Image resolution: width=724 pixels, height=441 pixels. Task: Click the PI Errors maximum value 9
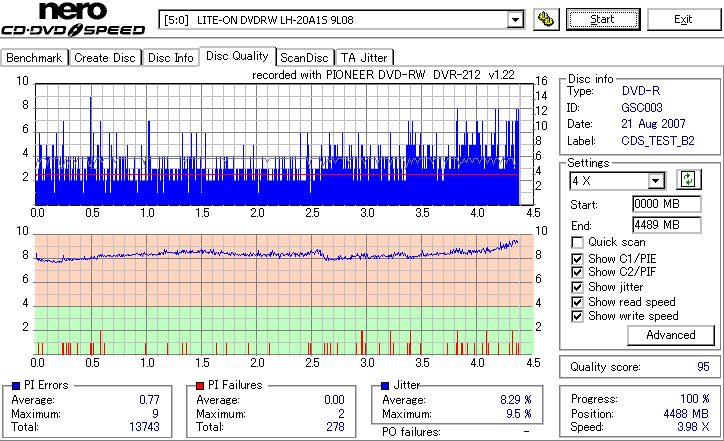[155, 413]
